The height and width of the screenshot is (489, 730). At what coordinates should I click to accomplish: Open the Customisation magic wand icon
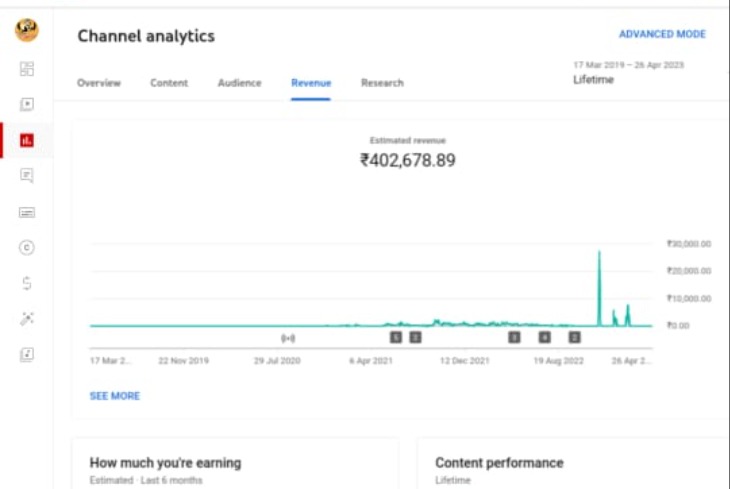27,319
